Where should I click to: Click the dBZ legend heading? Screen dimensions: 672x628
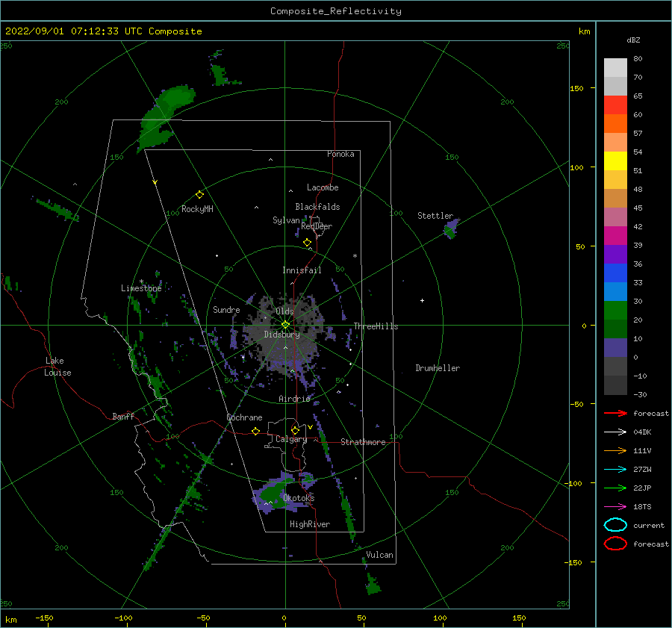click(633, 40)
